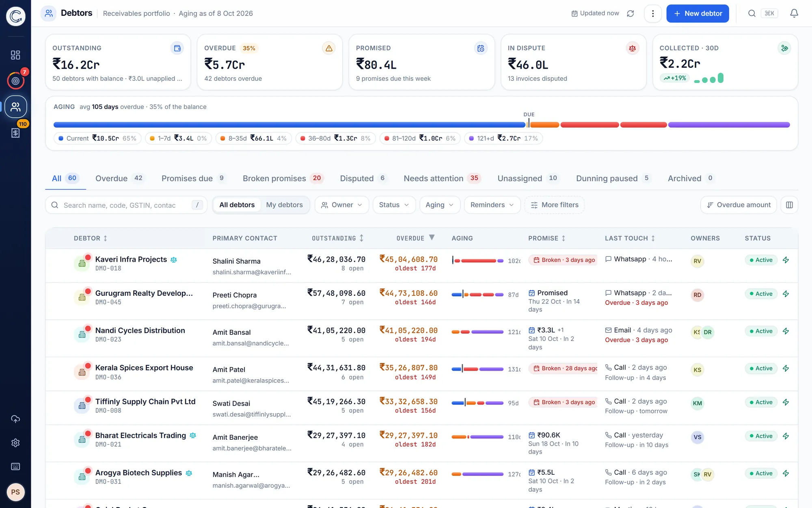Switch to the Needs attention tab

pos(442,178)
